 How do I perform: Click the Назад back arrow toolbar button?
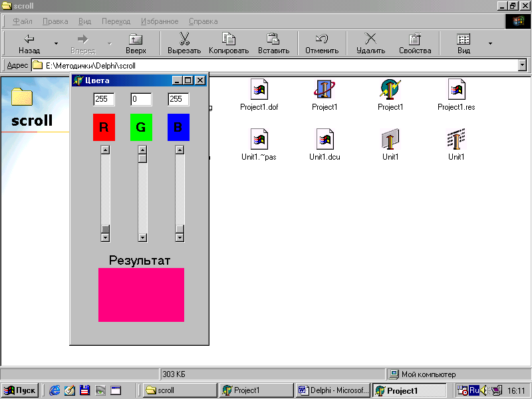tap(29, 43)
